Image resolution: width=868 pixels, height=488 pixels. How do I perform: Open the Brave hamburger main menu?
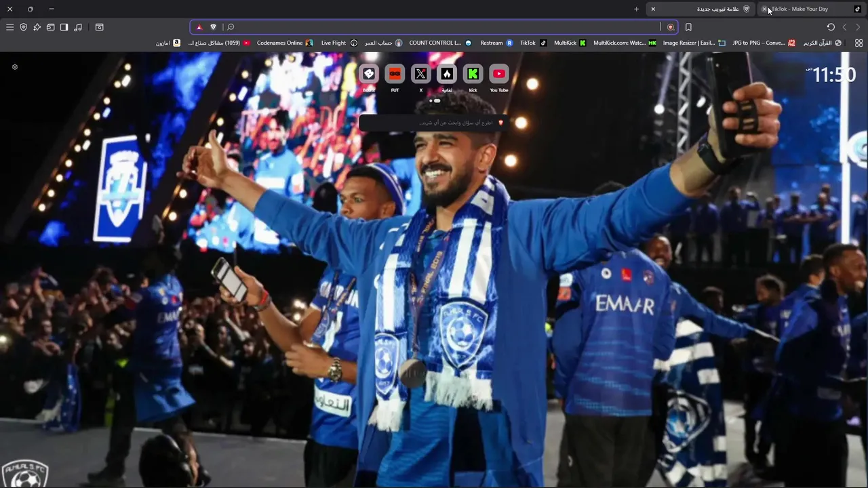(9, 27)
